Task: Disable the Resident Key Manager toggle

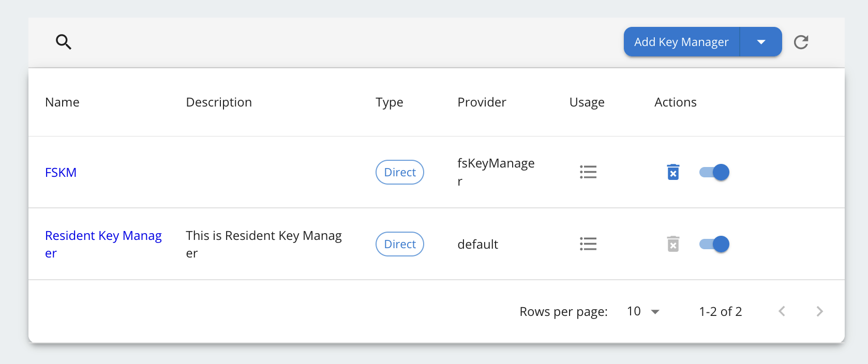Action: click(714, 244)
